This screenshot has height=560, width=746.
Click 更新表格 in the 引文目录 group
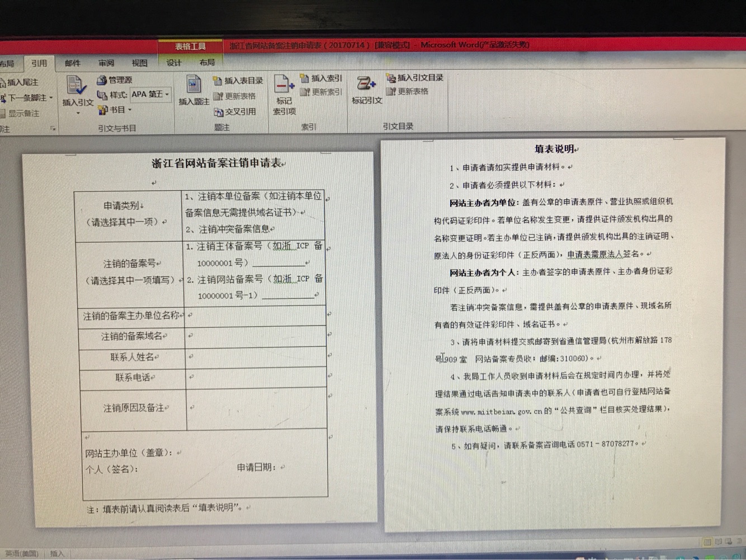pos(407,91)
